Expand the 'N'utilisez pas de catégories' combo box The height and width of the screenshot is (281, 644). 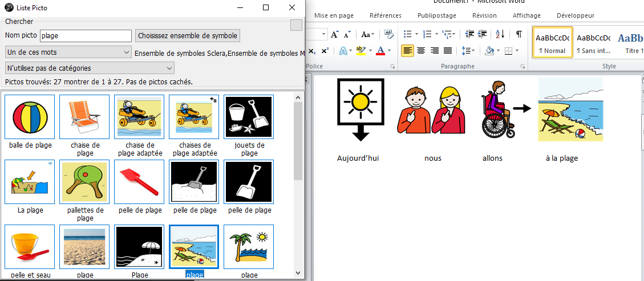[90, 68]
